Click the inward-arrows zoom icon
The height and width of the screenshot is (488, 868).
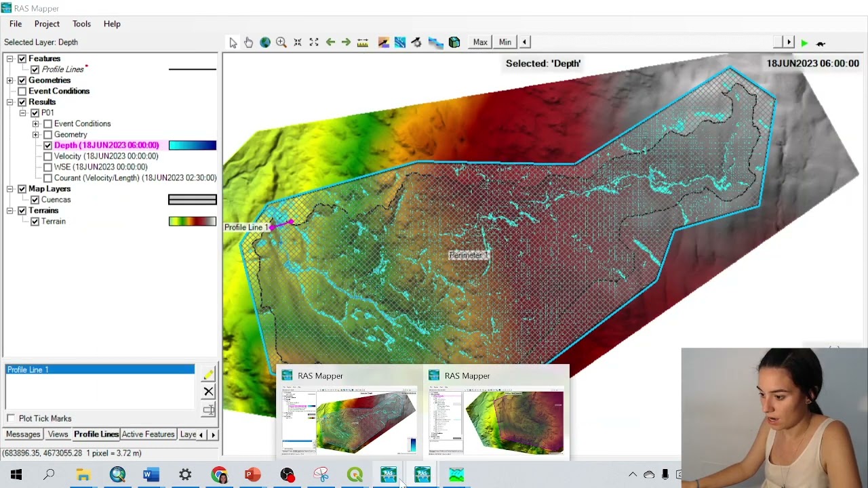[298, 43]
